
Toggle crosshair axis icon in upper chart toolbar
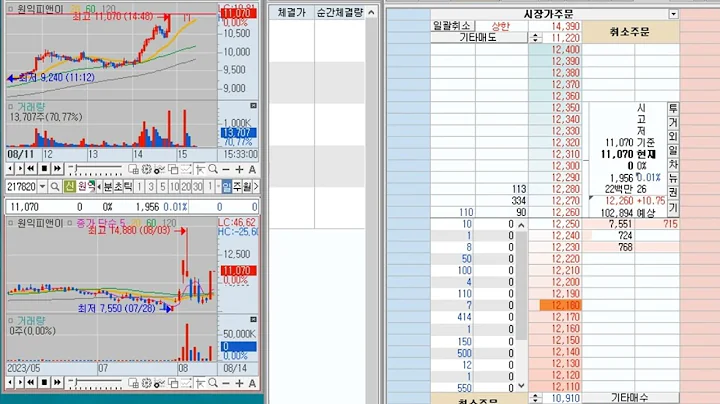(200, 169)
